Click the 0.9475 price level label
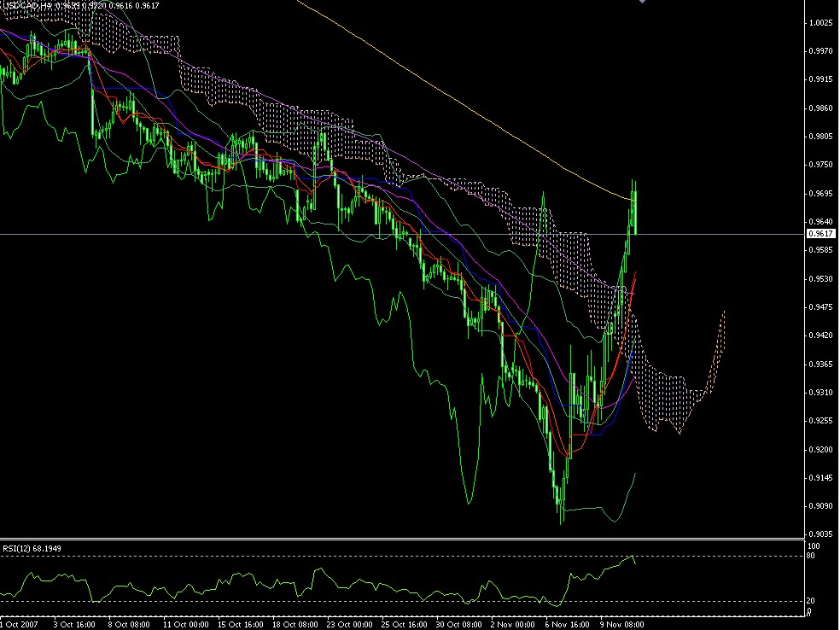Image resolution: width=840 pixels, height=630 pixels. (x=820, y=307)
